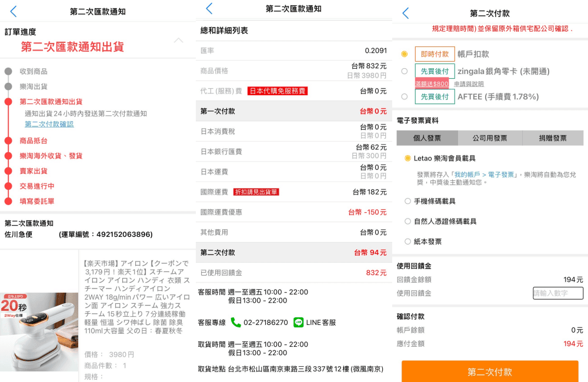This screenshot has height=382, width=588.
Task: Switch to 捐贈發票 tab
Action: (x=552, y=138)
